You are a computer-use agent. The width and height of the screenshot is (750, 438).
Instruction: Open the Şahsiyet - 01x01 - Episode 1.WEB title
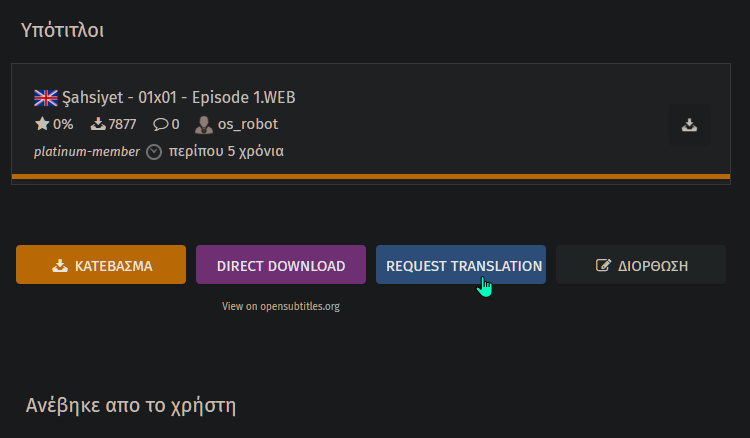[179, 98]
